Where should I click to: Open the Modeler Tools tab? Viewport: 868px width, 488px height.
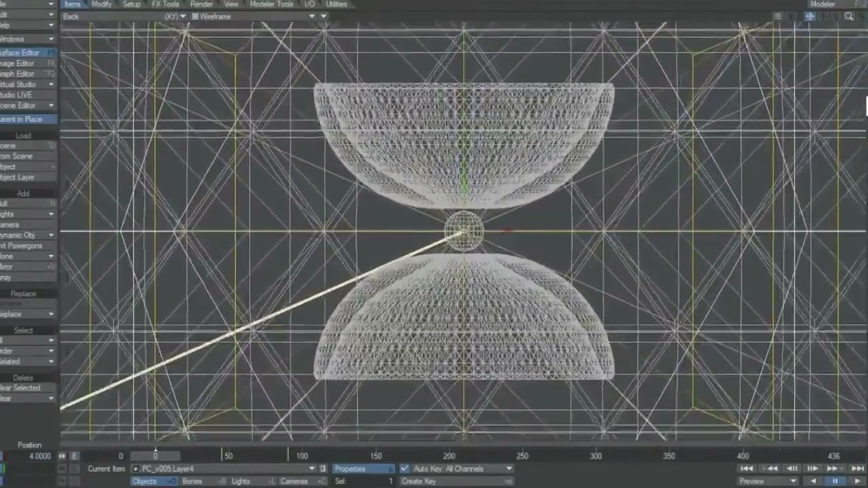click(272, 4)
